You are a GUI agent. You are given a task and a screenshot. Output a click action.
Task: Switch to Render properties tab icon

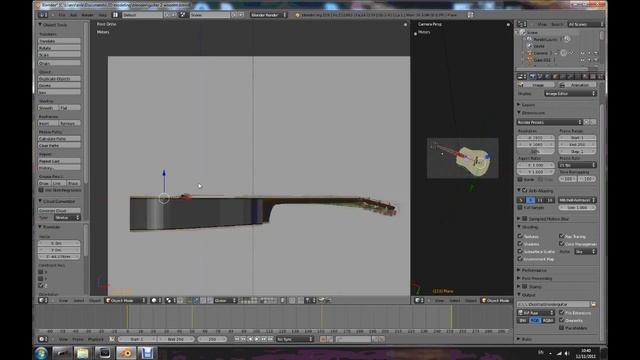coord(533,76)
